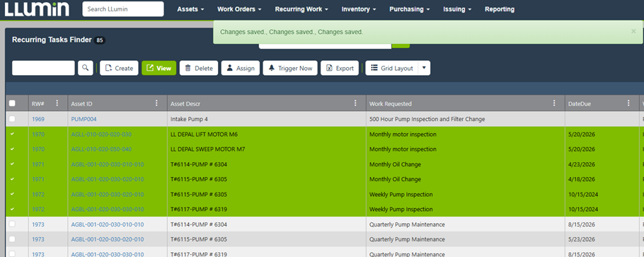
Task: Uncheck Monthly Oil Change PUMP # 6305 row
Action: pyautogui.click(x=12, y=179)
